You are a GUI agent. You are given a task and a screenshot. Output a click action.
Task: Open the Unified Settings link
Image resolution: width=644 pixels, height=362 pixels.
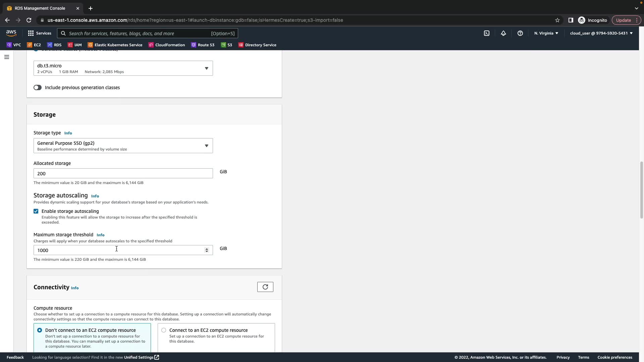tap(141, 357)
